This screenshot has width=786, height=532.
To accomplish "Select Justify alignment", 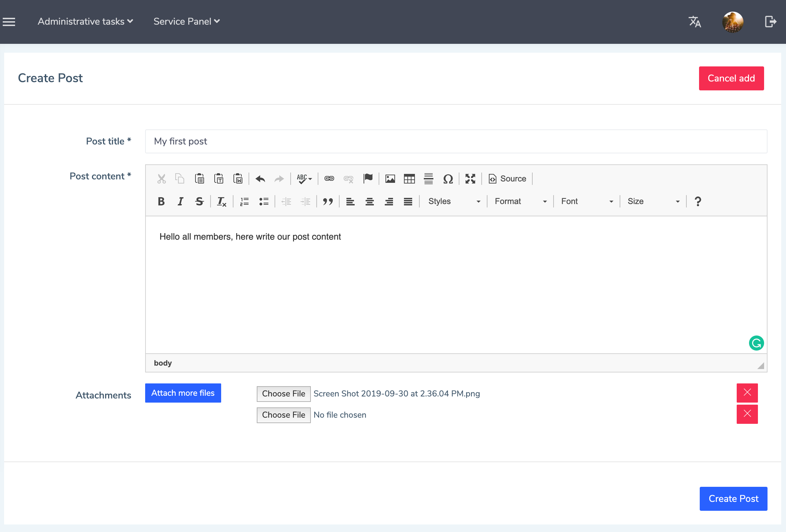I will (x=408, y=201).
